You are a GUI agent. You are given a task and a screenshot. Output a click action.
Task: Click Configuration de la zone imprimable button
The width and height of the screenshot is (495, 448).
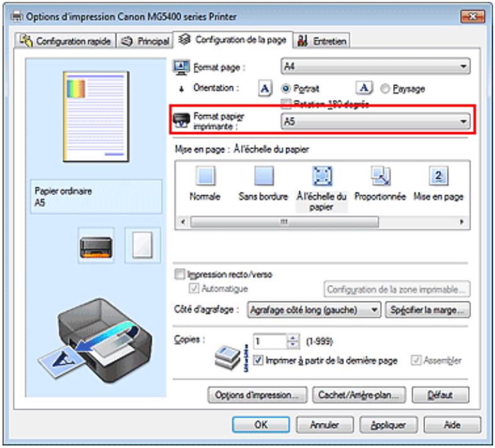point(397,289)
